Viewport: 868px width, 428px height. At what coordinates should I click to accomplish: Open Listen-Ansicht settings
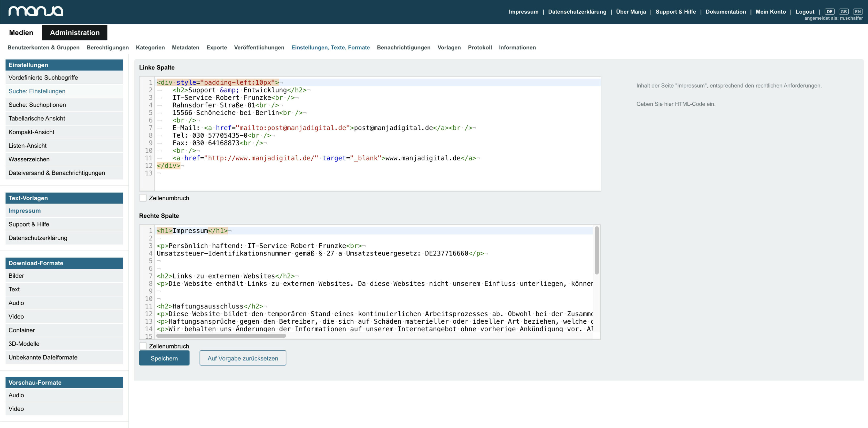point(64,146)
